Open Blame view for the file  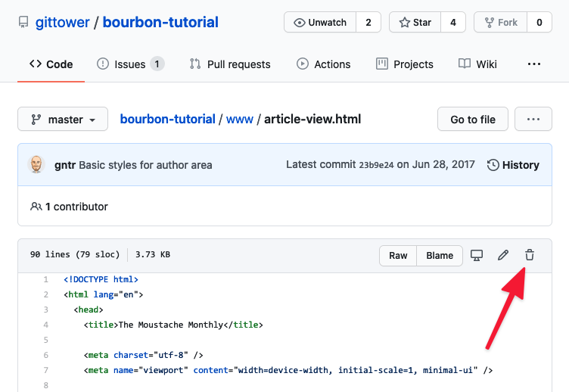click(x=440, y=255)
